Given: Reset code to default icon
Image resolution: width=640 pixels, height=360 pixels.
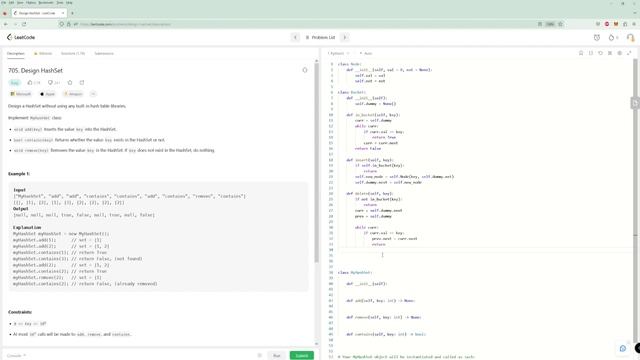Looking at the screenshot, I should 600,53.
